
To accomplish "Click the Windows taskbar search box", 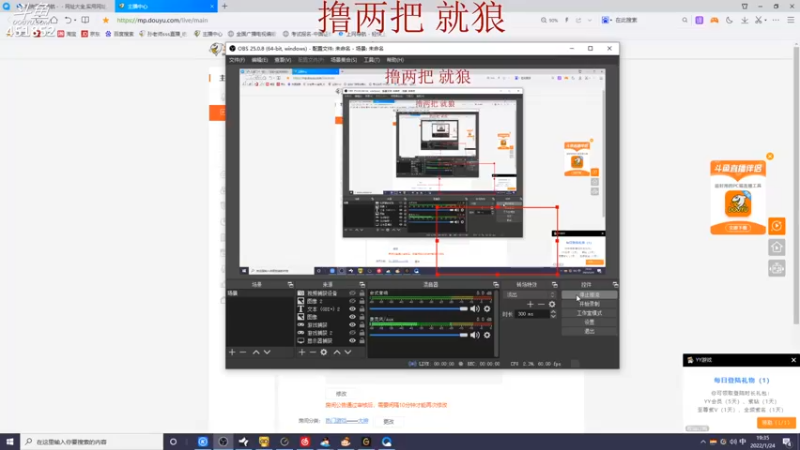I will point(92,442).
